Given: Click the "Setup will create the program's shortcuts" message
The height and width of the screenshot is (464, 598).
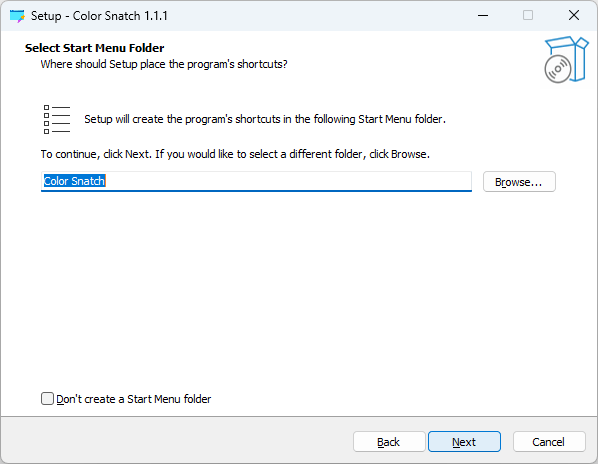Looking at the screenshot, I should point(265,119).
